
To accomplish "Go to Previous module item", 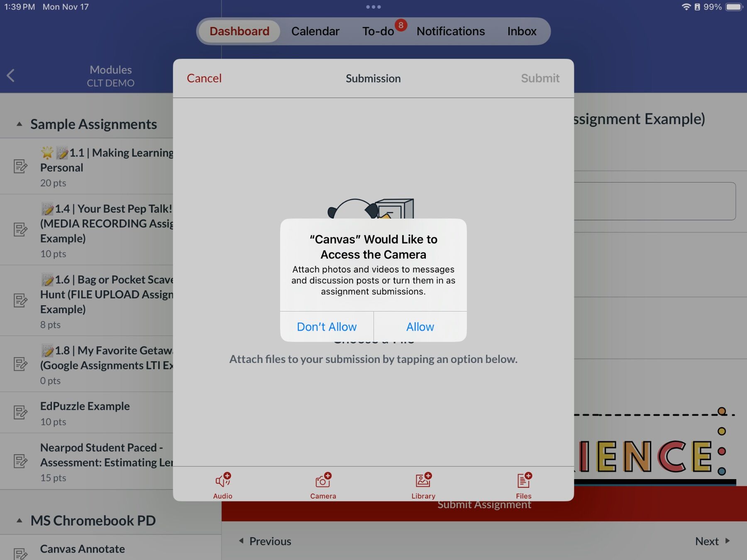I will tap(265, 541).
